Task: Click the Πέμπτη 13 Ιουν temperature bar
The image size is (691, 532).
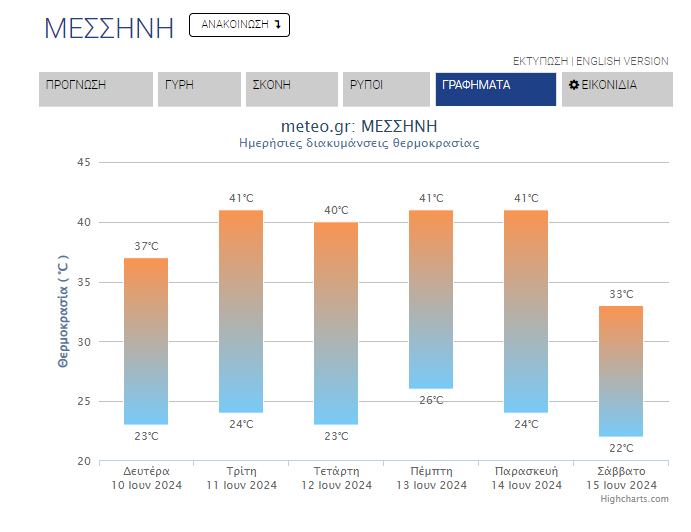Action: coord(431,299)
